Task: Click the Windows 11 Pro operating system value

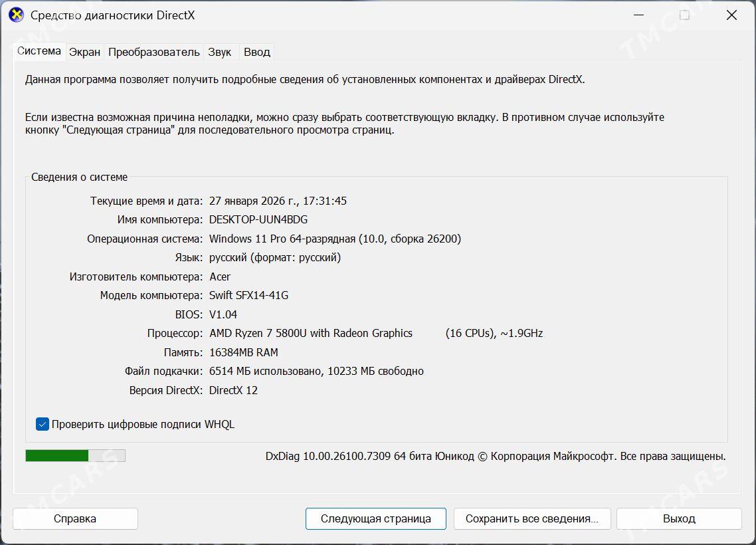Action: click(334, 239)
